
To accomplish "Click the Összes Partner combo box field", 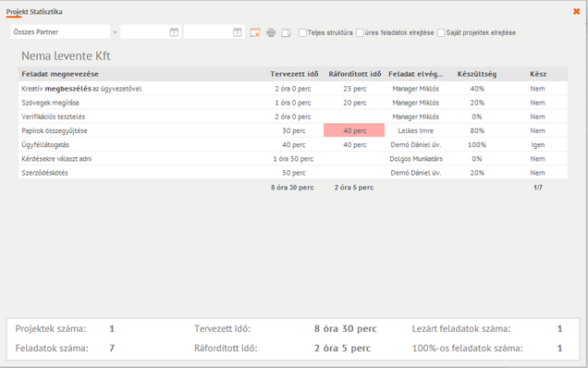I will (x=60, y=31).
